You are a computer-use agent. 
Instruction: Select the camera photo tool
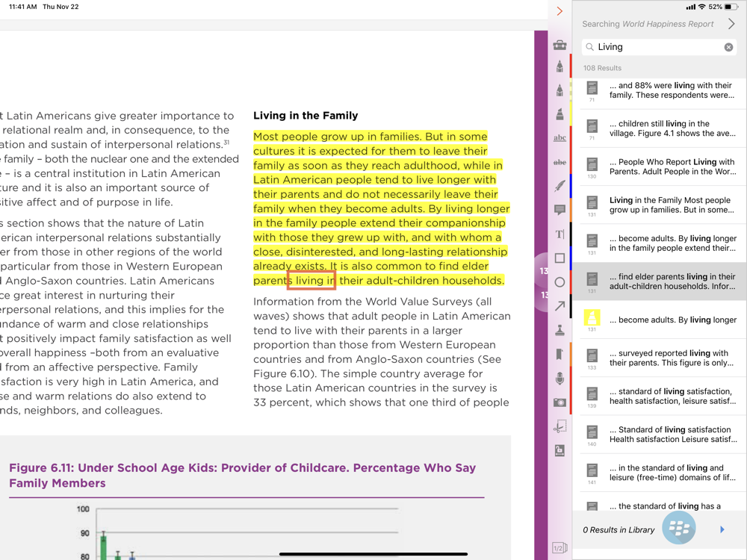click(x=560, y=402)
